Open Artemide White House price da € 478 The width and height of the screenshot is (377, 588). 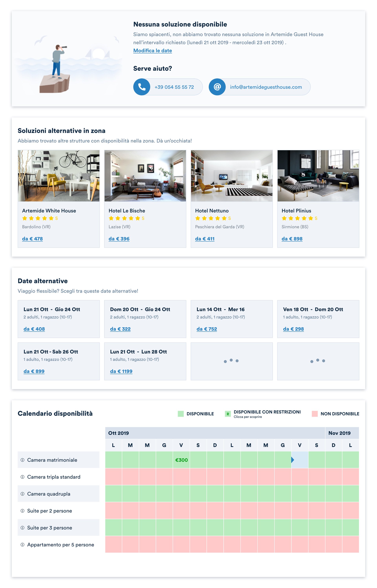32,239
